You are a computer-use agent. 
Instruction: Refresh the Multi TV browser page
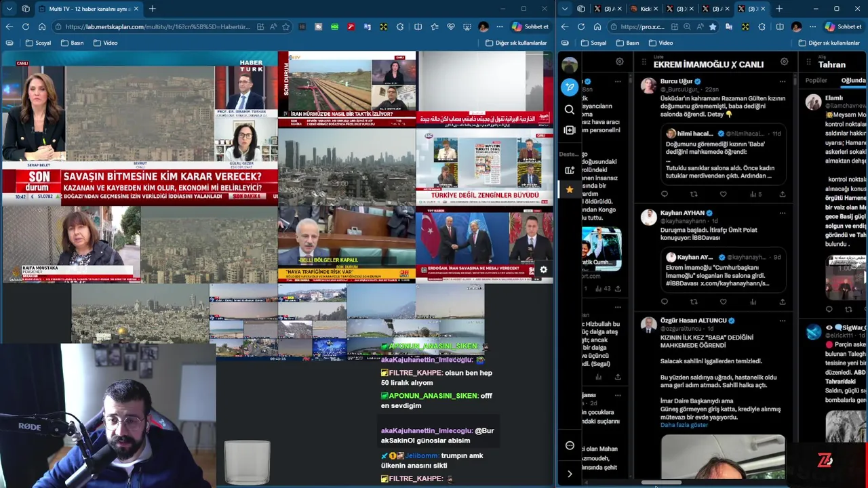pyautogui.click(x=25, y=26)
